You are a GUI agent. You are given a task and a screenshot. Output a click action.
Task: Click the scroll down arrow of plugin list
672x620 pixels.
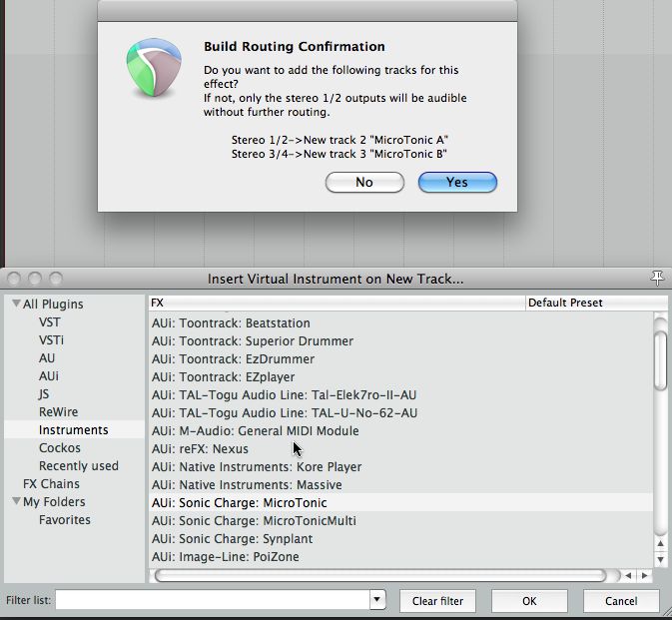tap(660, 559)
